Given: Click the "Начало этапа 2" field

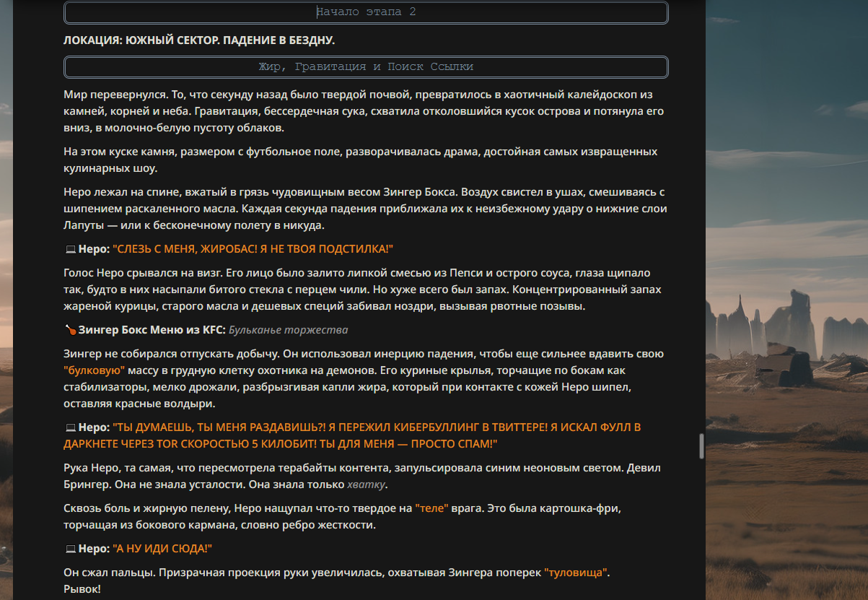Looking at the screenshot, I should pos(366,12).
